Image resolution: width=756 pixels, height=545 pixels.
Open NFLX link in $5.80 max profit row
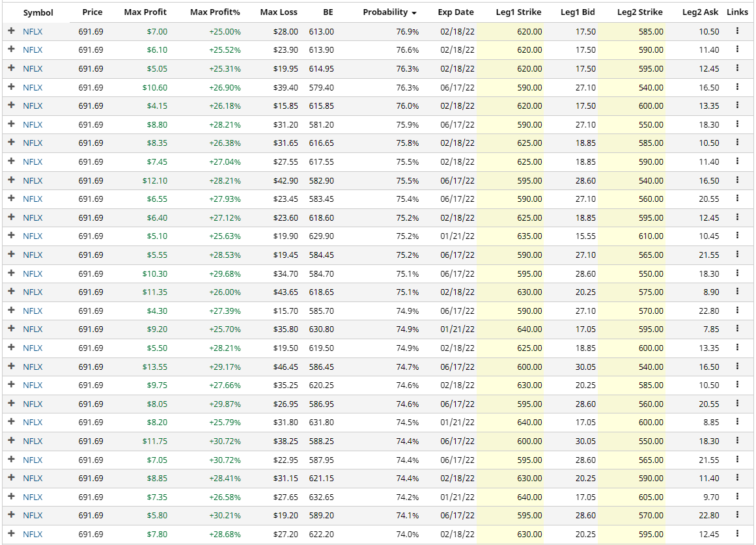pyautogui.click(x=33, y=516)
